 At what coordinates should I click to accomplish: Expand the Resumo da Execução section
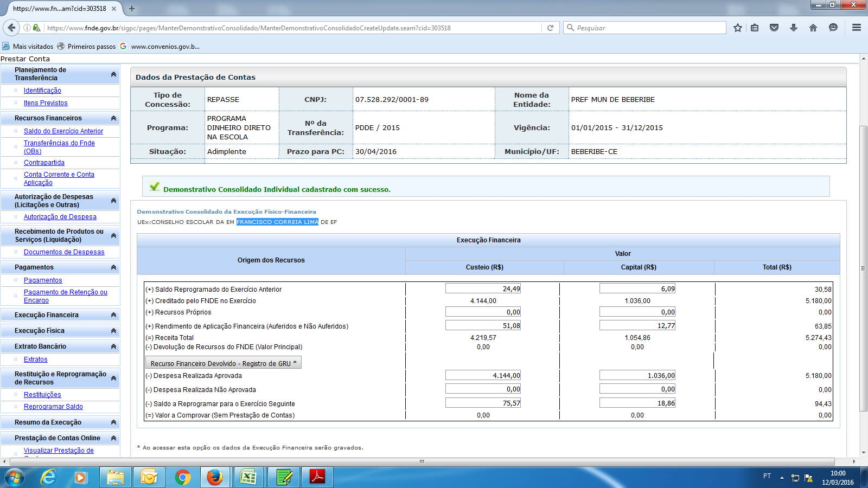tap(113, 422)
